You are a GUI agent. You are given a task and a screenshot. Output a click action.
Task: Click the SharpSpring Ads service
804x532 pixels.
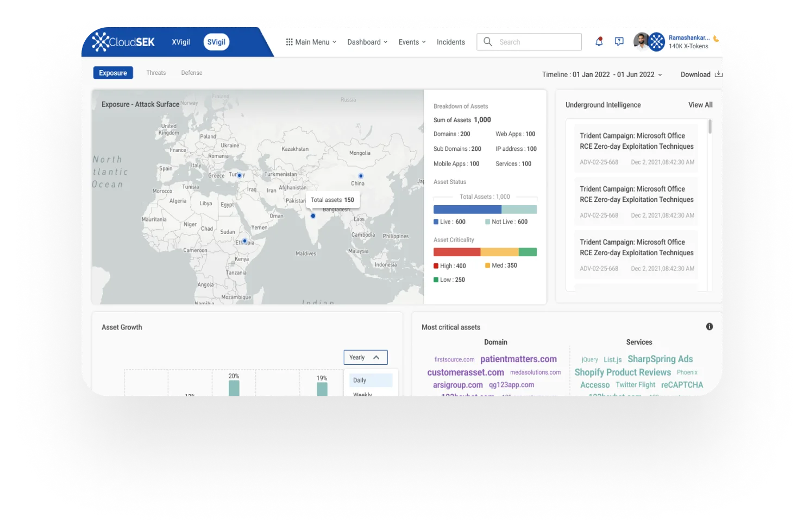(x=660, y=359)
